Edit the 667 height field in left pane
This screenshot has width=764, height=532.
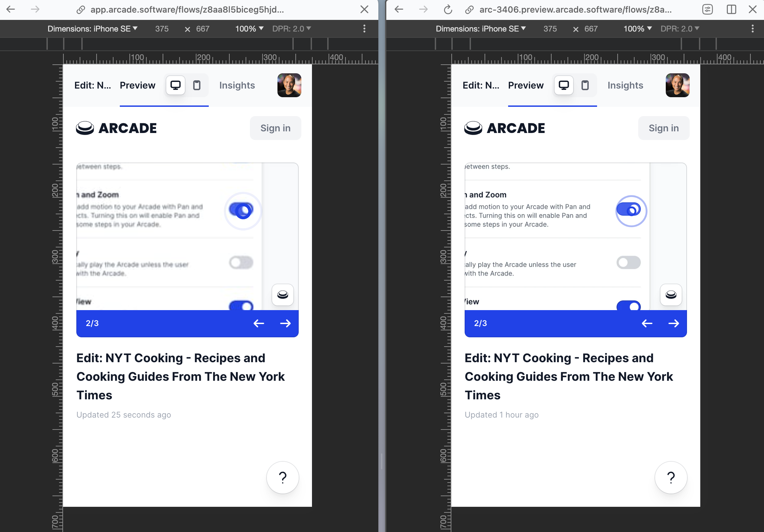coord(203,29)
